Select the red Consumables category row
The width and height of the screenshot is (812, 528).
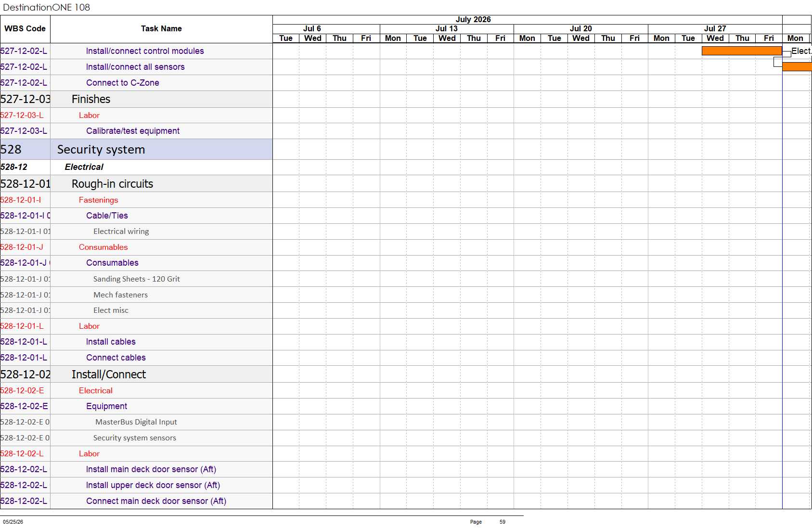point(136,247)
